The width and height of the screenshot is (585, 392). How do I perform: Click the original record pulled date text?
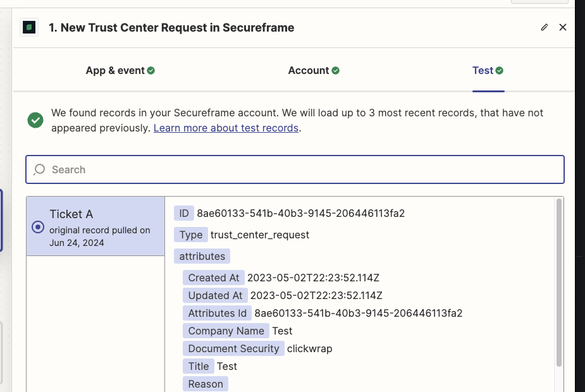(x=100, y=236)
